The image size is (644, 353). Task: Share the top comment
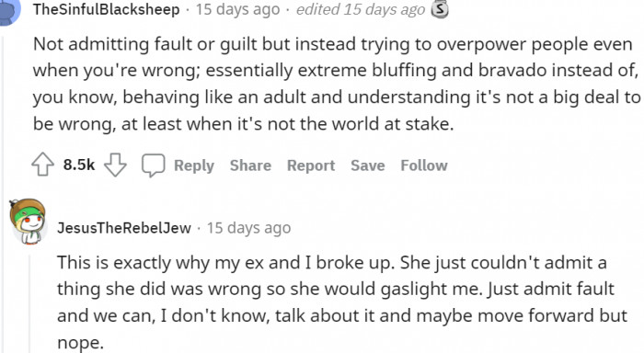pyautogui.click(x=250, y=165)
